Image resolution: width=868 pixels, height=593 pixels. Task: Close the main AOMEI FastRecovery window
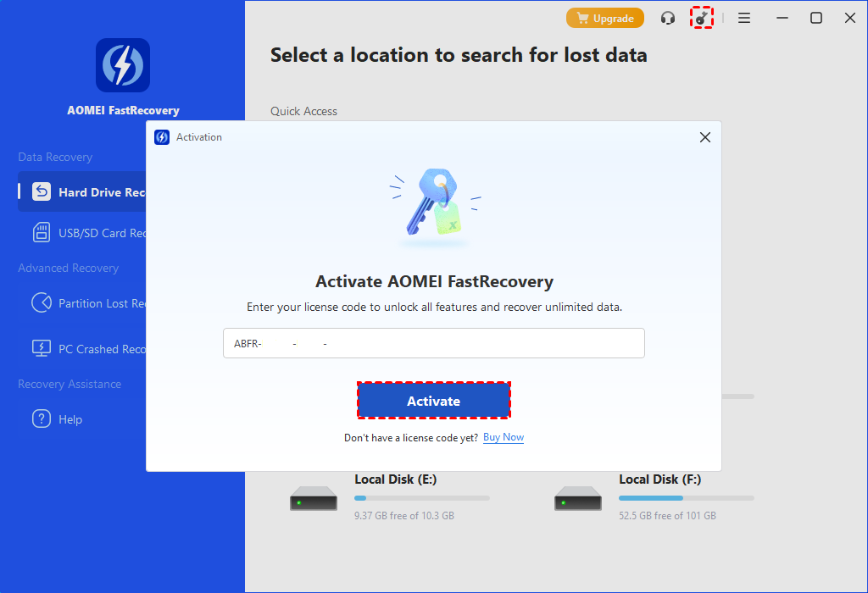point(850,19)
